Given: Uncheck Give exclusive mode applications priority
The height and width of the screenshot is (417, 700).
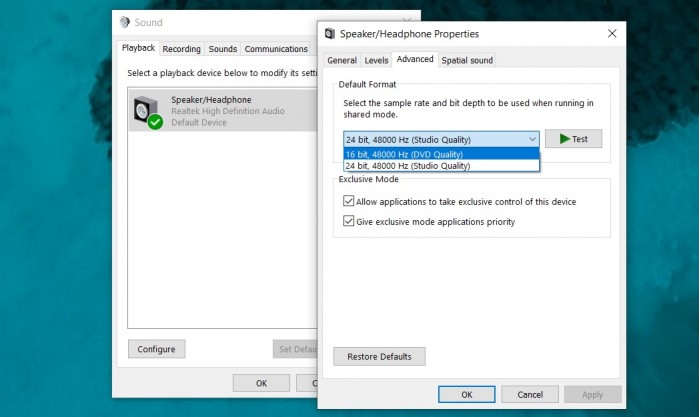Looking at the screenshot, I should coord(348,221).
